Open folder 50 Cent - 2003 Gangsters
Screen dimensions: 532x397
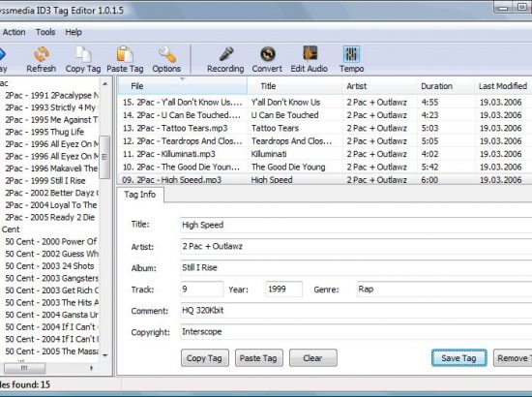pyautogui.click(x=52, y=279)
